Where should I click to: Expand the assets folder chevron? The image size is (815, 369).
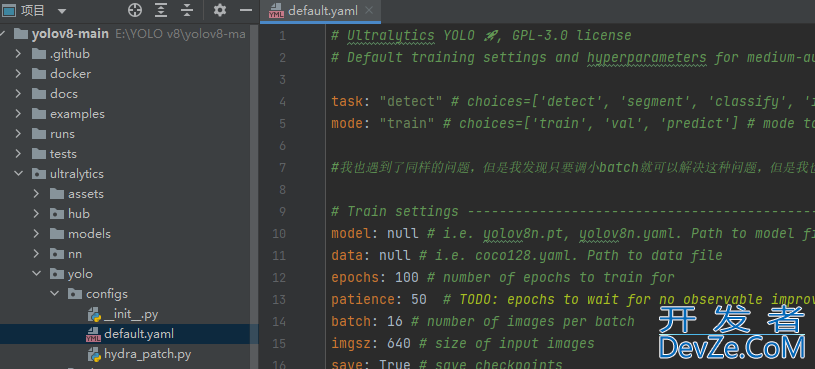coord(36,194)
